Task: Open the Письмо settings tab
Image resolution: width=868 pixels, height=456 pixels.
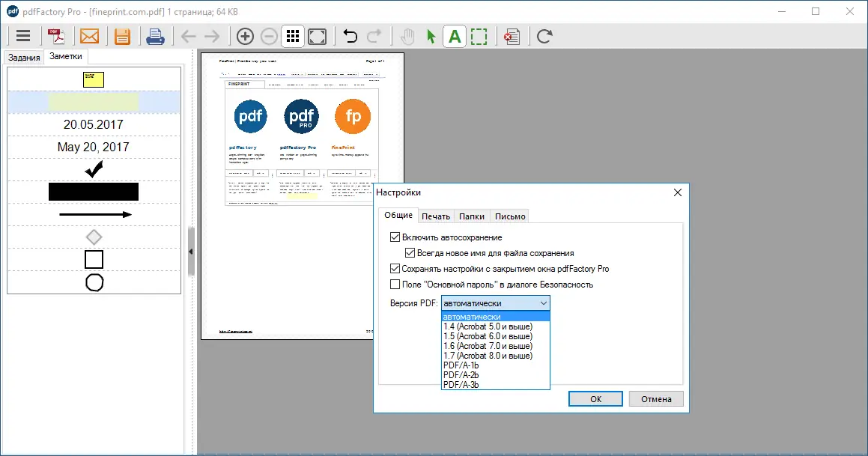Action: pos(510,216)
